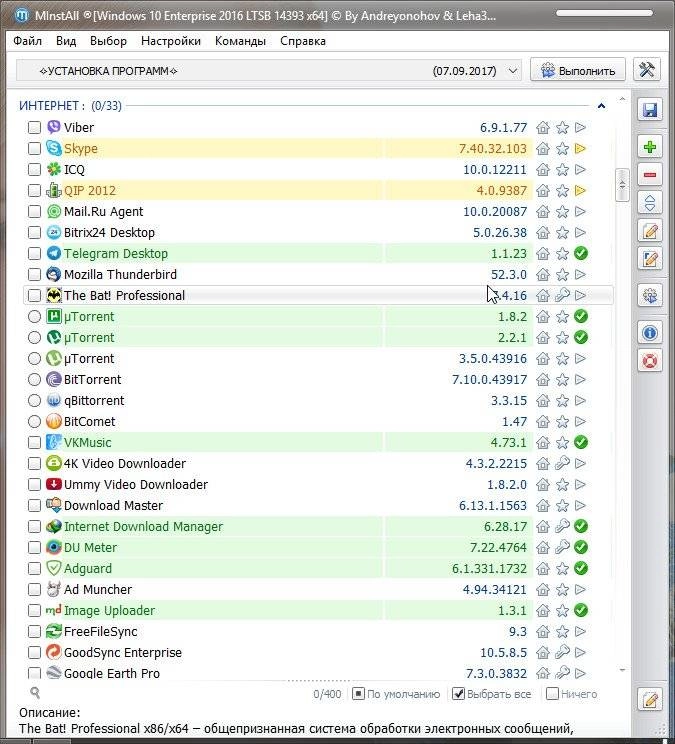Enable the Mail.Ru Agent checkbox
The image size is (675, 744).
tap(34, 212)
